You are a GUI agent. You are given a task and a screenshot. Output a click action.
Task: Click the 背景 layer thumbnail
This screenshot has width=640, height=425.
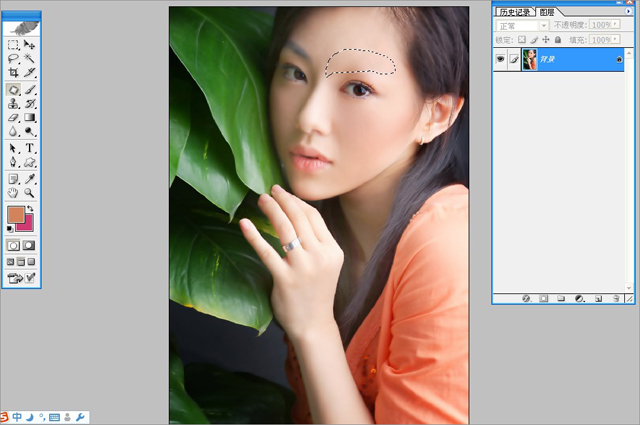530,60
